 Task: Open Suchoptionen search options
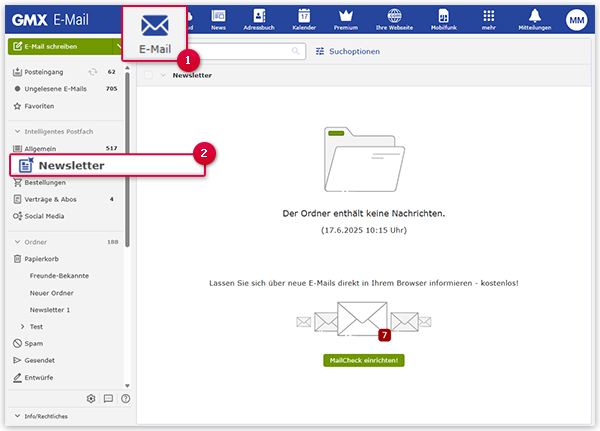click(348, 51)
